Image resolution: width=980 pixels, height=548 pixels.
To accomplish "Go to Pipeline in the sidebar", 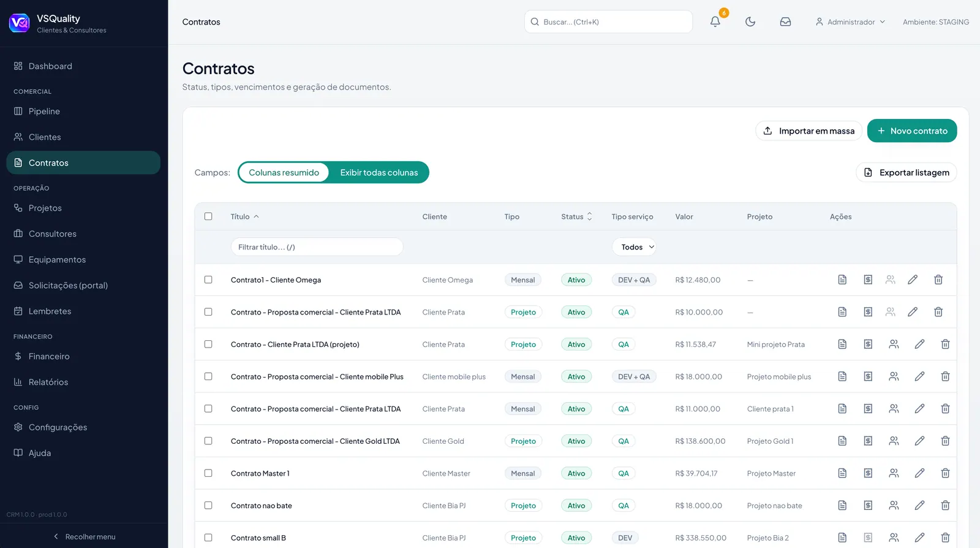I will coord(83,112).
